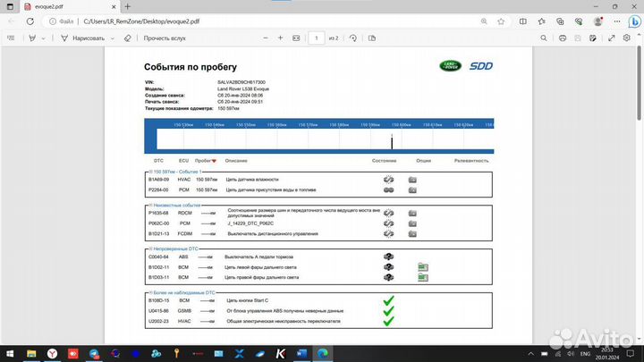The image size is (644, 362).
Task: Refresh the evoque2.pdf page
Action: 30,21
